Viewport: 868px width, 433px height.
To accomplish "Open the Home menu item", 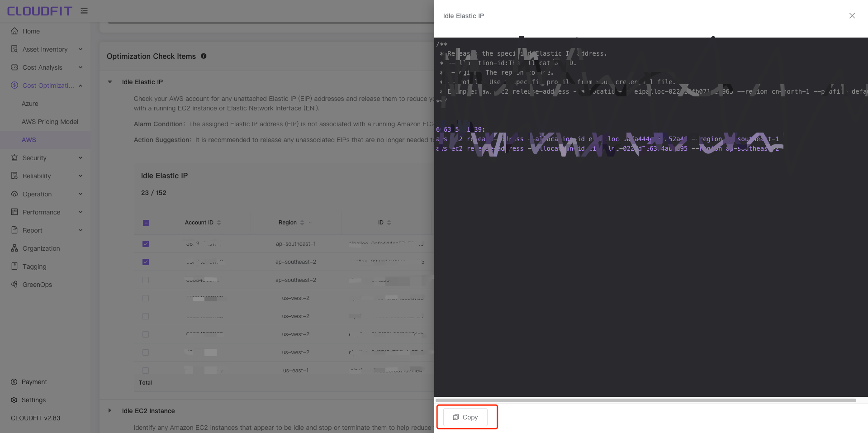I will pos(45,31).
